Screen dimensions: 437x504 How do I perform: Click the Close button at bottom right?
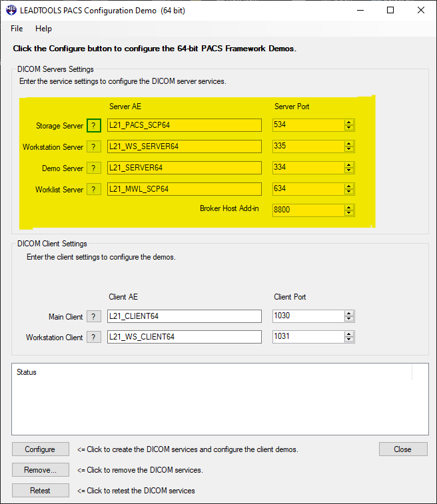coord(403,449)
